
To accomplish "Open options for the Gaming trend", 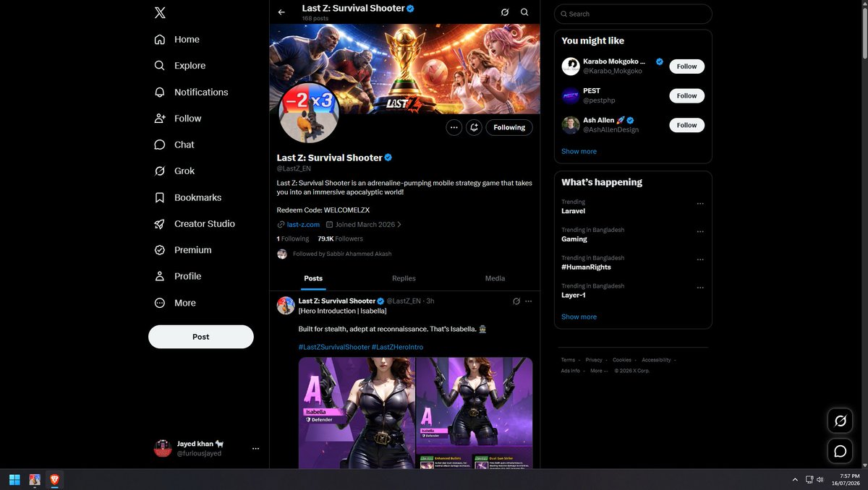I will [700, 232].
